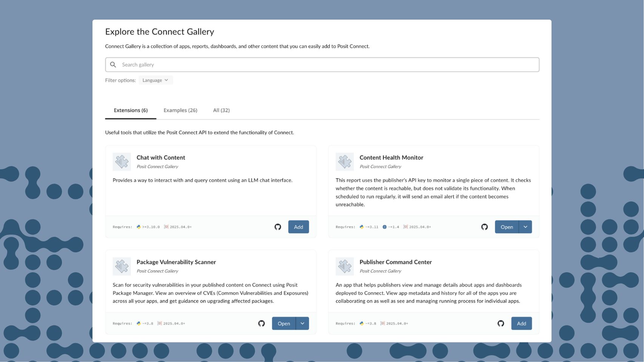Click the Chat with Content puzzle icon
The width and height of the screenshot is (644, 362).
[122, 162]
